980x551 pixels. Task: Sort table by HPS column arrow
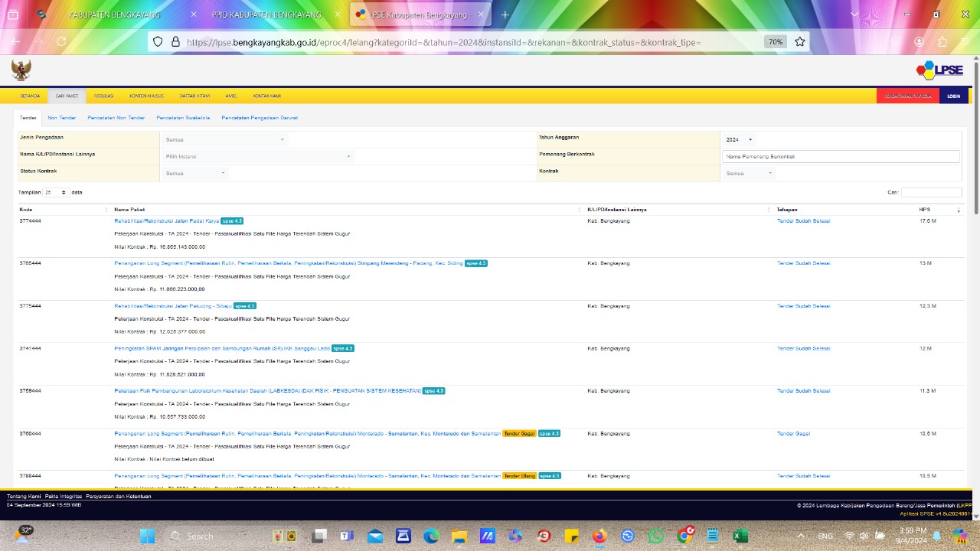pyautogui.click(x=959, y=210)
